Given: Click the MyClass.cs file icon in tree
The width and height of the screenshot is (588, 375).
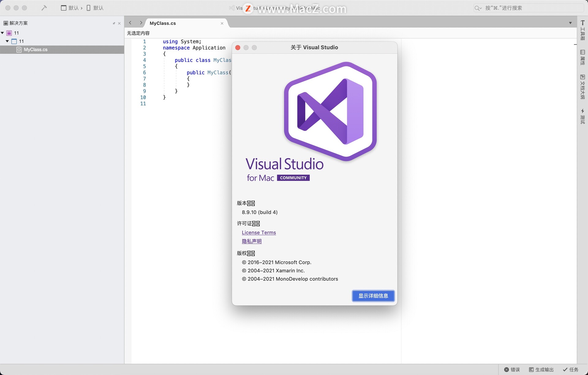Looking at the screenshot, I should [19, 49].
